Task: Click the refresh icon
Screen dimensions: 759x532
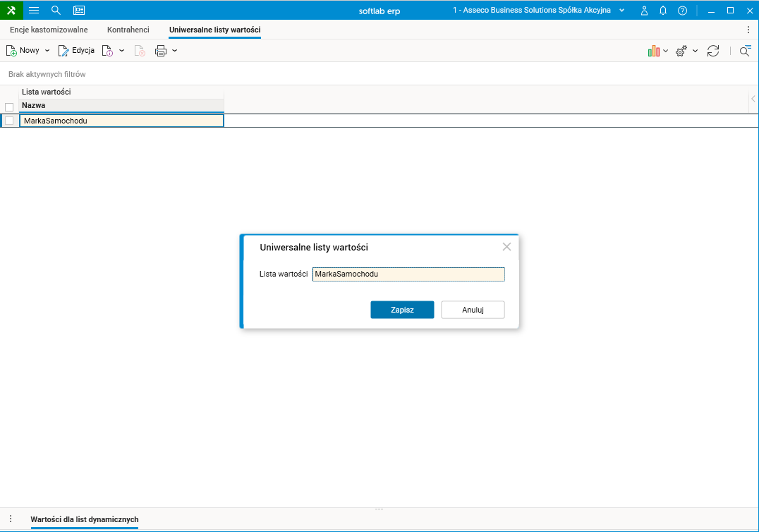Action: coord(713,51)
